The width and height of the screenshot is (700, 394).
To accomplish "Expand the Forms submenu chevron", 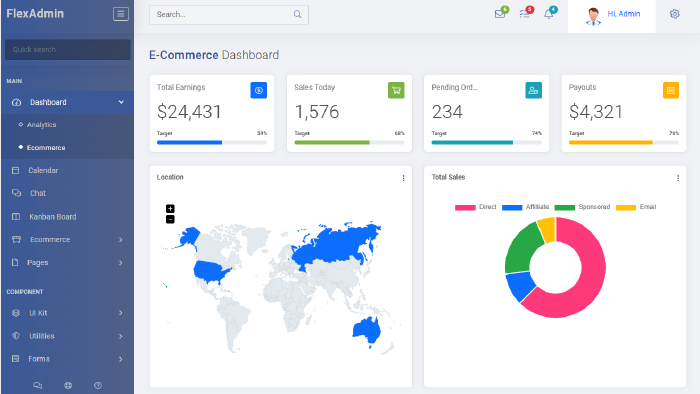I will (121, 359).
